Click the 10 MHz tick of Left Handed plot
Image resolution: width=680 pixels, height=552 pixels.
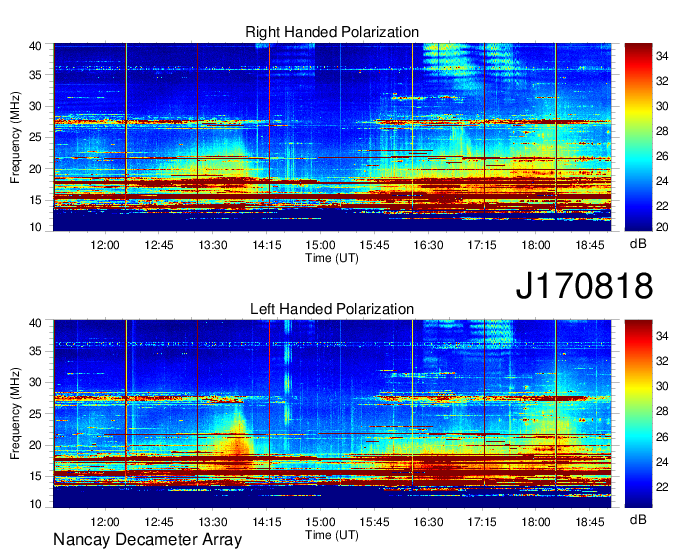35,504
